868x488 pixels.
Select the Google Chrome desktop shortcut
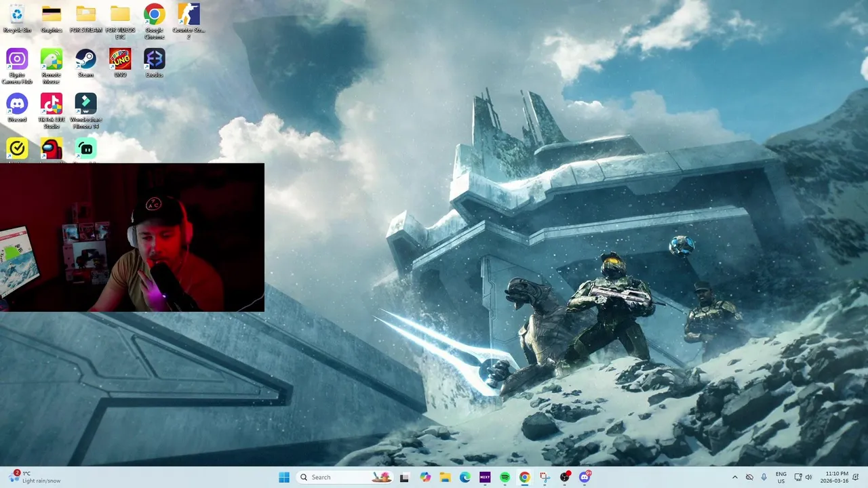154,22
